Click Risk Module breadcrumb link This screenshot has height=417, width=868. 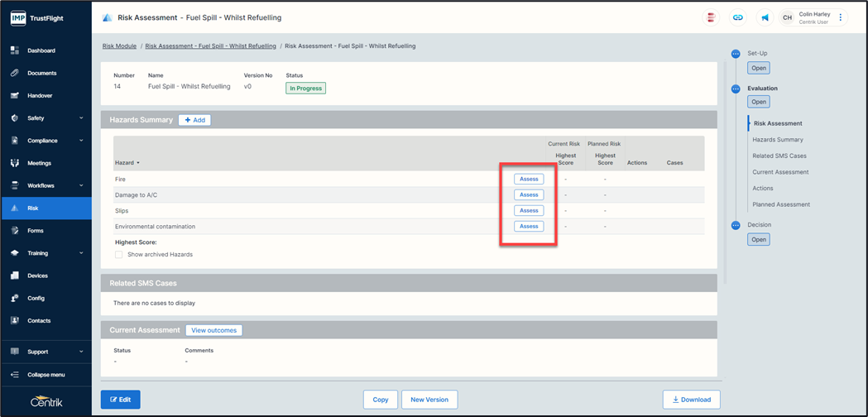(119, 46)
